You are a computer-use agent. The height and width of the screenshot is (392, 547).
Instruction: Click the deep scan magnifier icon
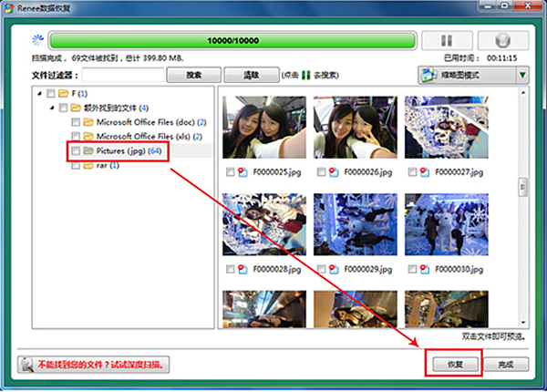click(x=26, y=365)
